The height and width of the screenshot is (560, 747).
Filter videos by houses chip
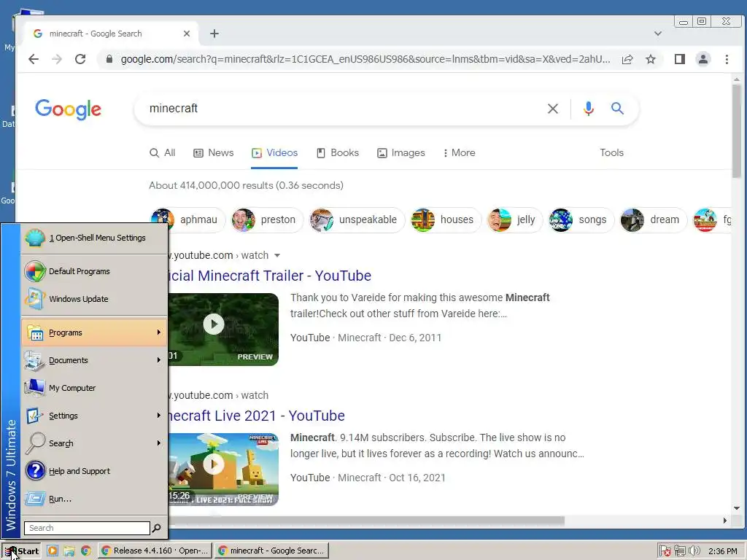(446, 220)
